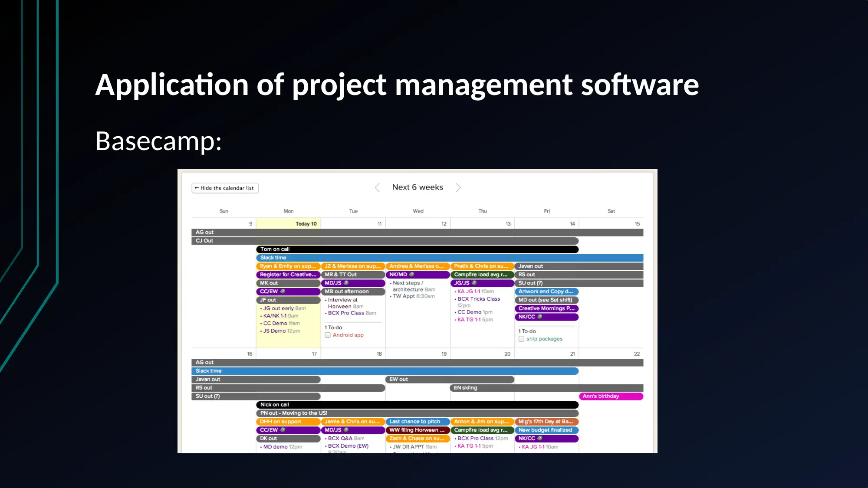Open the Ryan & Emily on support event
Image resolution: width=868 pixels, height=488 pixels.
[288, 266]
